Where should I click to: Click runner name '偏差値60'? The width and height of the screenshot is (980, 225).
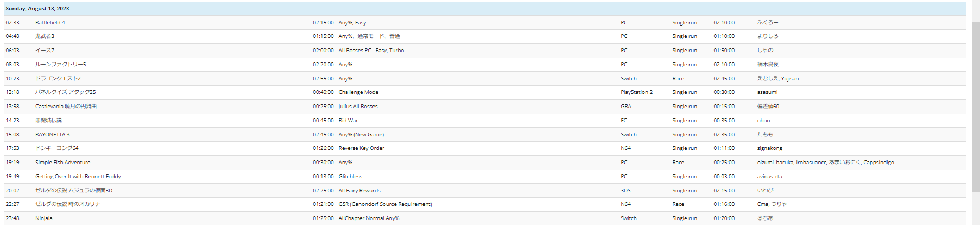[768, 107]
